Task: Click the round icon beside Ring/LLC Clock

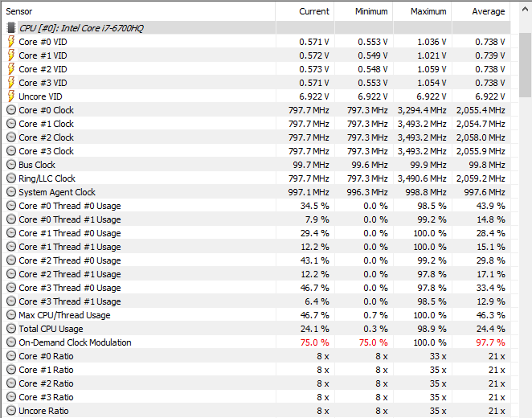Action: [x=11, y=178]
